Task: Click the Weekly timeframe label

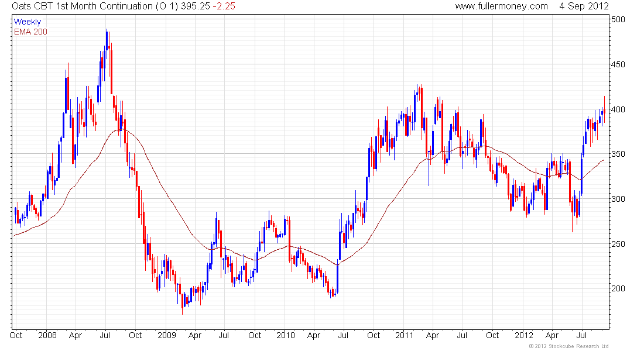Action: [28, 22]
